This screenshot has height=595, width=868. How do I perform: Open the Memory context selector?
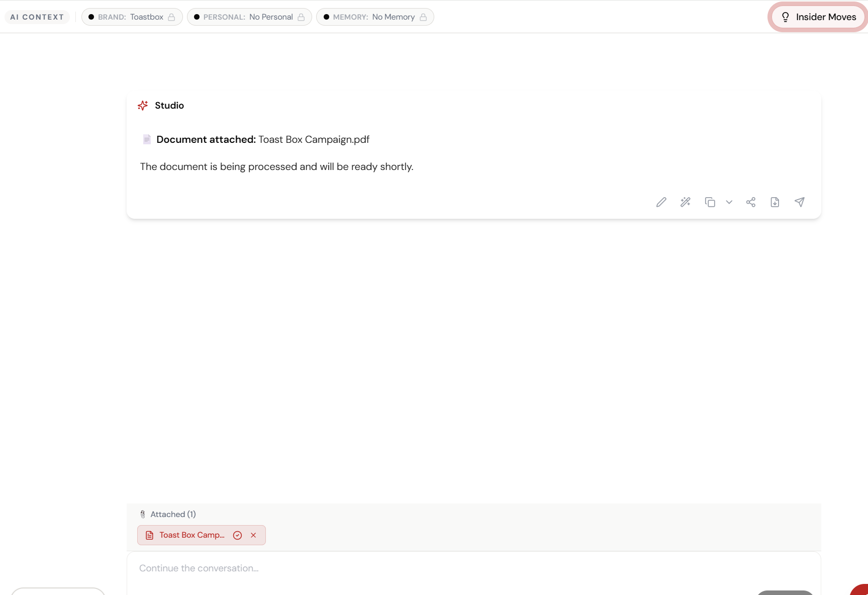(x=375, y=17)
